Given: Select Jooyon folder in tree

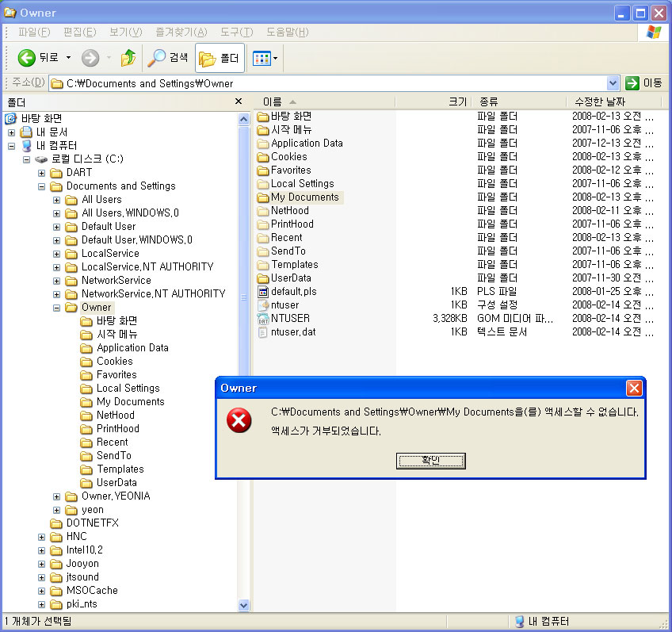Looking at the screenshot, I should tap(74, 564).
